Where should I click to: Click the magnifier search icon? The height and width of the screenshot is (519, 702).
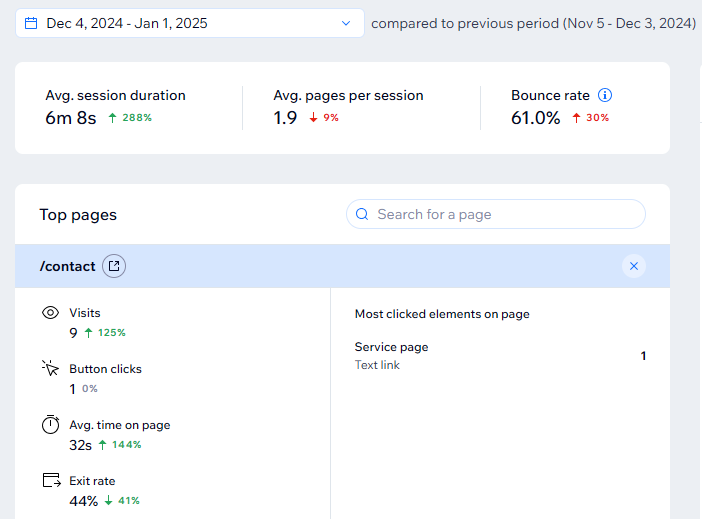(x=362, y=214)
